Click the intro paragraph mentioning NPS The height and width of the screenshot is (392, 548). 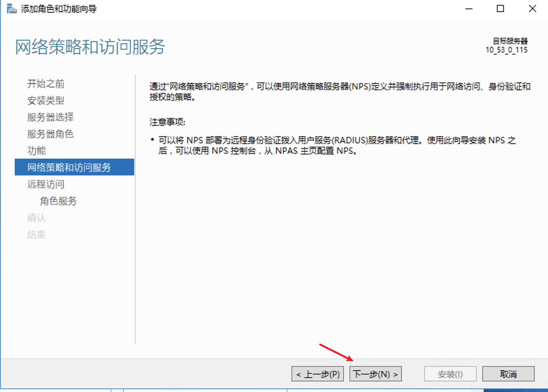(340, 92)
